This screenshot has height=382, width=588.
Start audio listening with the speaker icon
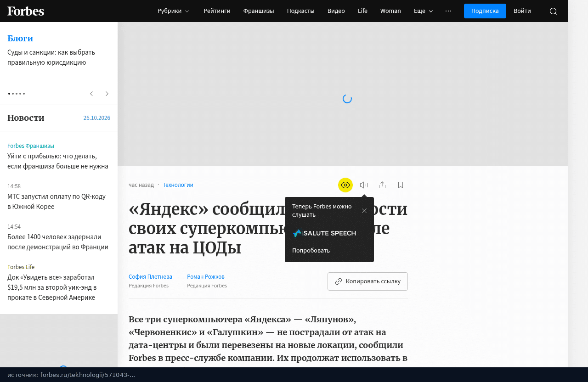point(364,185)
